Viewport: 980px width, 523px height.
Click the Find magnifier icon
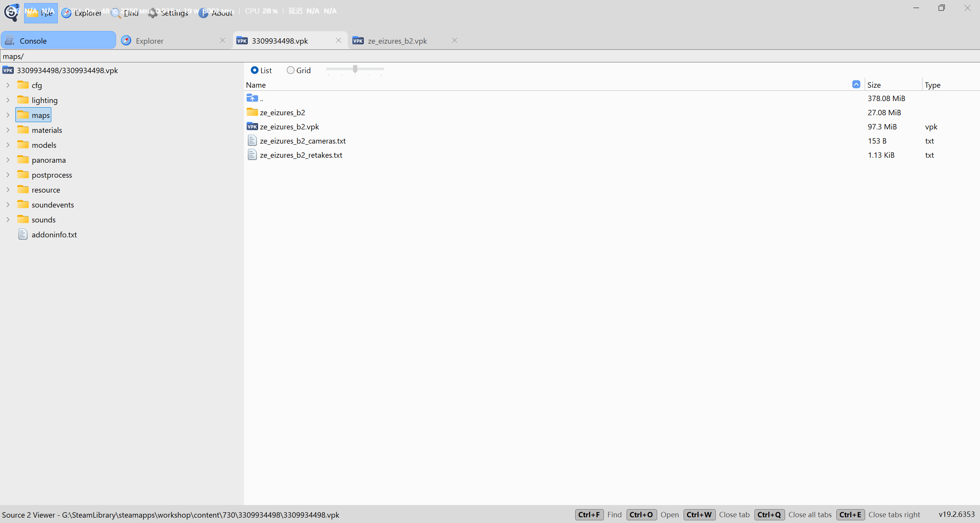[116, 13]
